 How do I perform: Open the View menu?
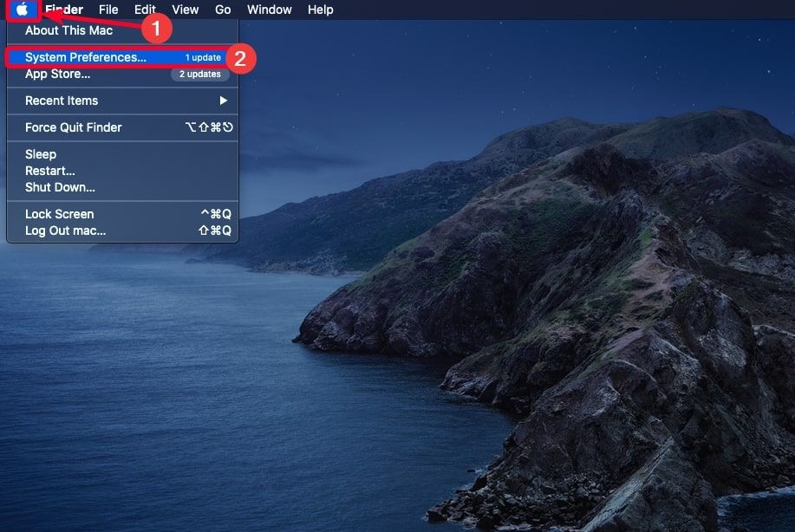click(185, 10)
